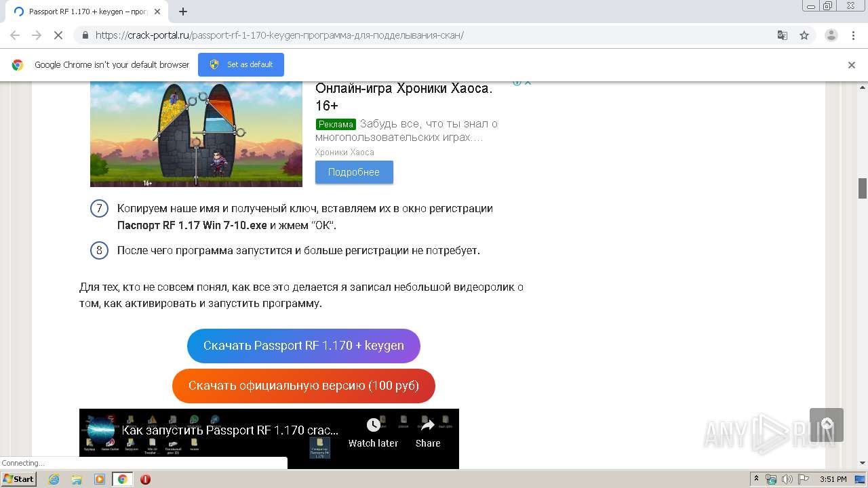Image resolution: width=868 pixels, height=488 pixels.
Task: Click the 3:51 PM system clock
Action: (x=833, y=479)
